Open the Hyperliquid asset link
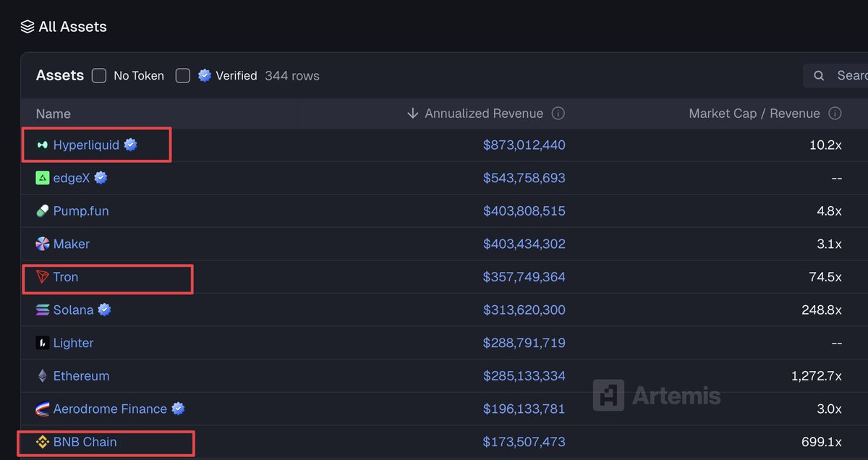The height and width of the screenshot is (460, 868). 86,145
